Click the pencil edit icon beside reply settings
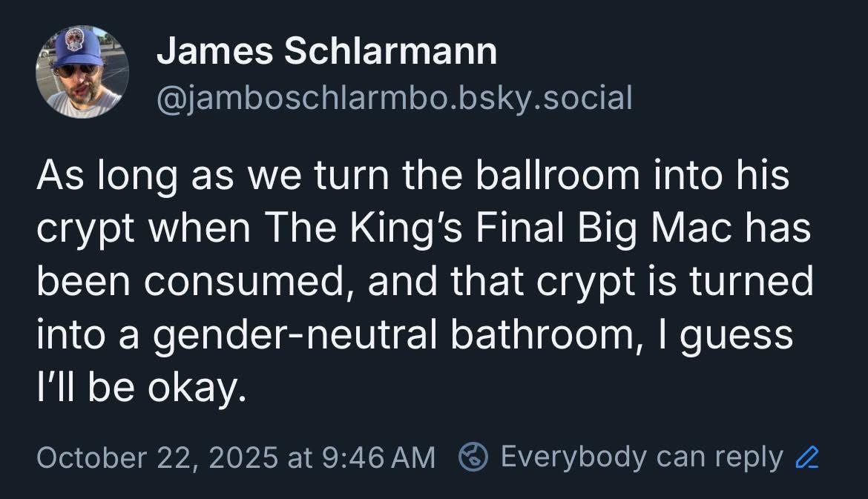Image resolution: width=868 pixels, height=499 pixels. coord(803,457)
